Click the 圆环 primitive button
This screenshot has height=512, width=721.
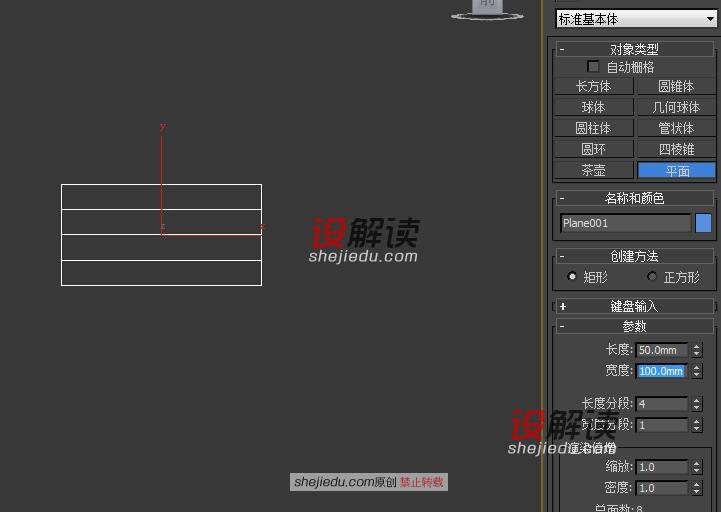[x=594, y=149]
